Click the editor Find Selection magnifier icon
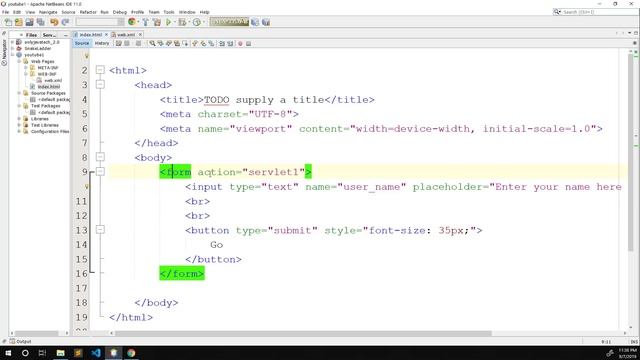This screenshot has width=640, height=360. [x=152, y=43]
